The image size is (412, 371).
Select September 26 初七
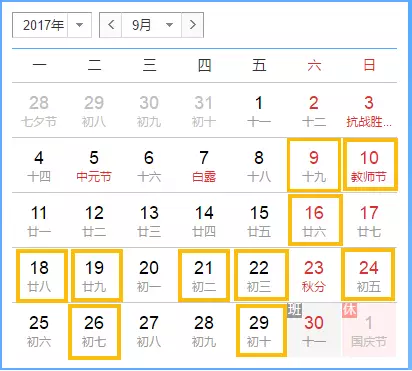pos(94,331)
